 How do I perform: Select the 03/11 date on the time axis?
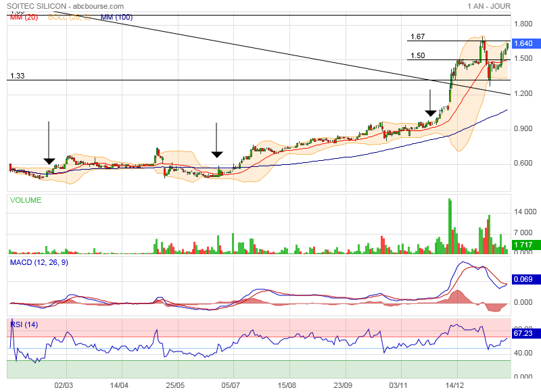398,385
